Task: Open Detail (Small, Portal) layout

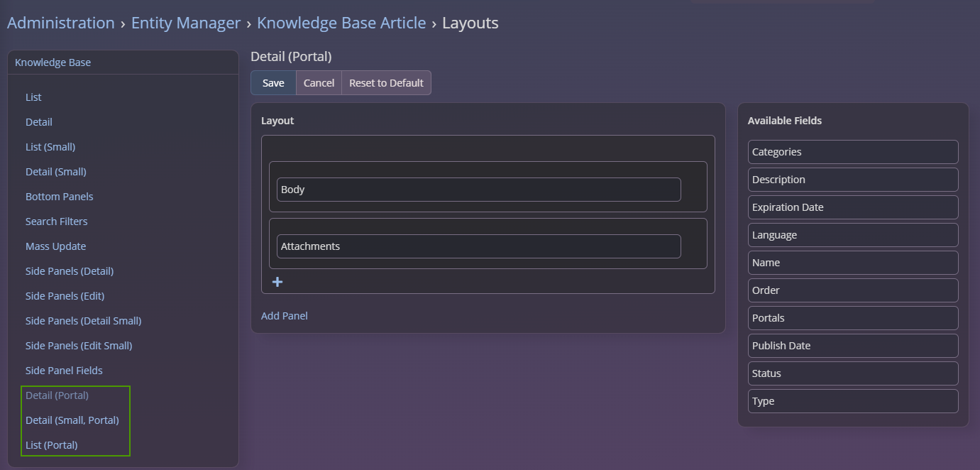Action: pyautogui.click(x=72, y=420)
